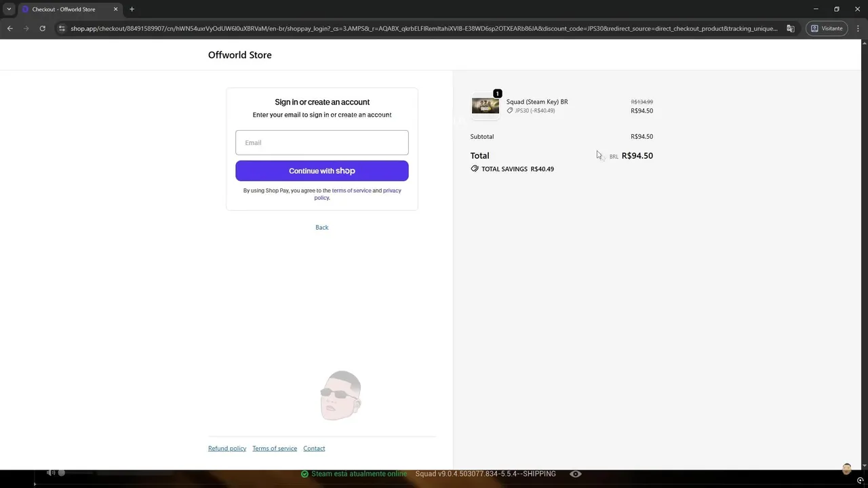Open the Contact footer link

(314, 448)
